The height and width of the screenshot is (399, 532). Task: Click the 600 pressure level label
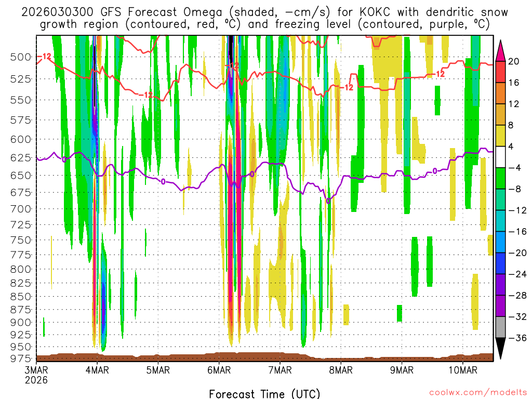pyautogui.click(x=21, y=139)
